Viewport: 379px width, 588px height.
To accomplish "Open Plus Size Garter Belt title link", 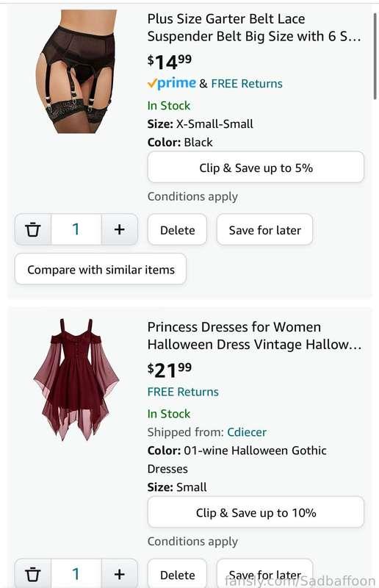I will coord(254,27).
